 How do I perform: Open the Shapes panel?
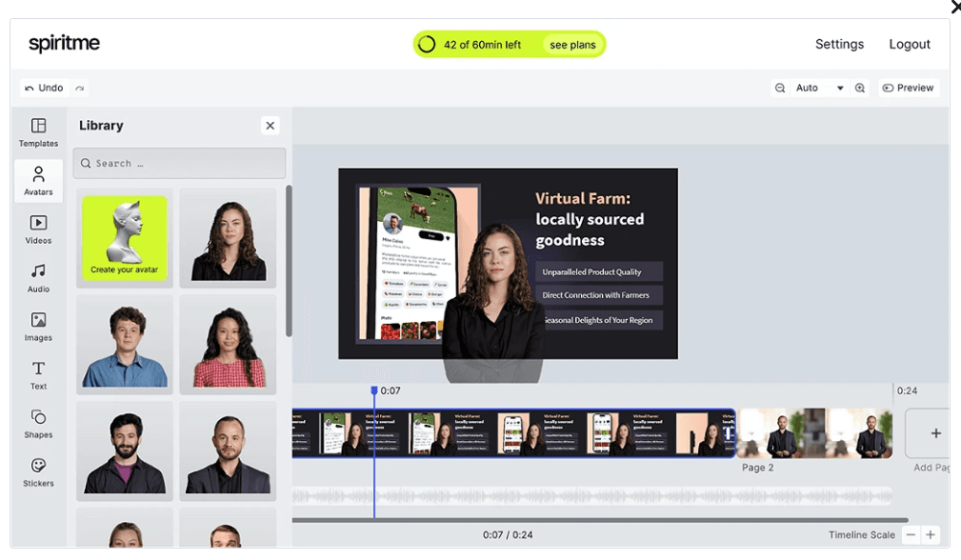pos(38,424)
